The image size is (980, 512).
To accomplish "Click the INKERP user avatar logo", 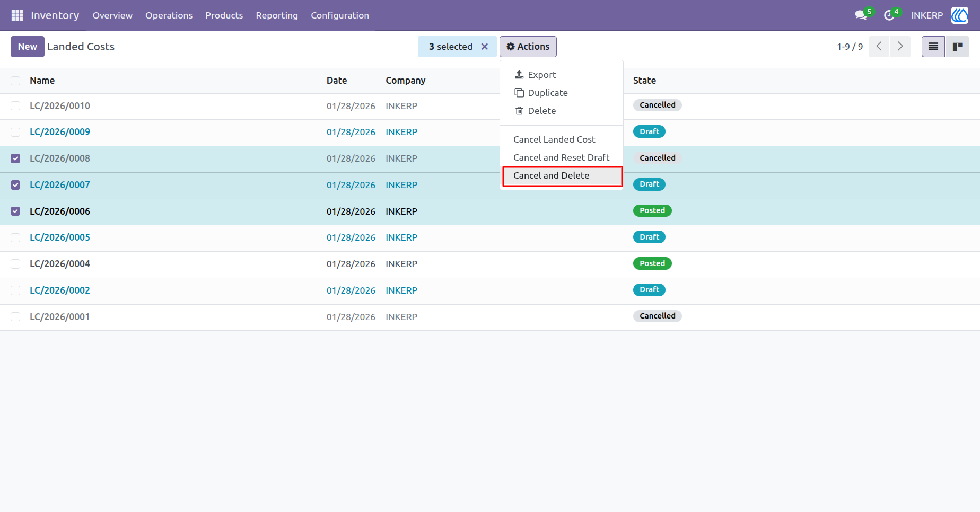I will pos(960,15).
